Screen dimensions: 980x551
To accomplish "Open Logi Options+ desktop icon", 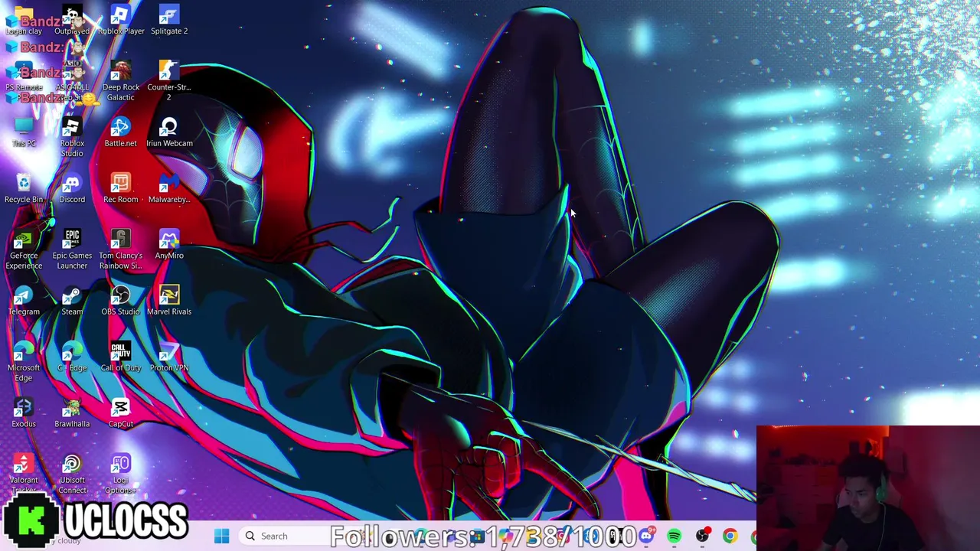I will 120,474.
